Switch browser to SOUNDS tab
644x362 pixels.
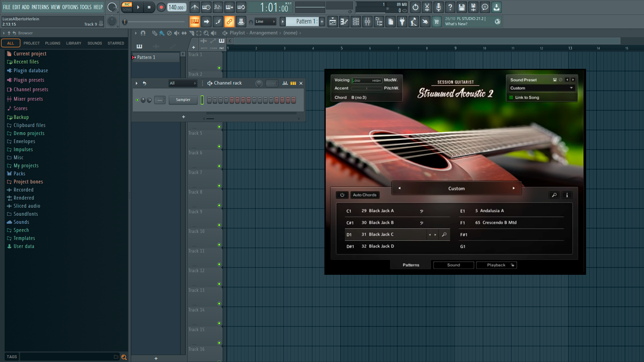[94, 43]
